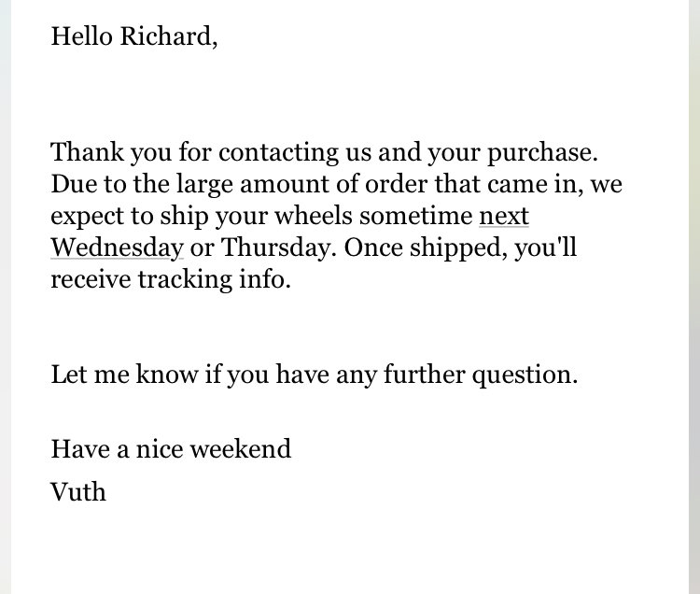Click the word "sometime" before the link
Image resolution: width=700 pixels, height=594 pixels.
pos(416,216)
